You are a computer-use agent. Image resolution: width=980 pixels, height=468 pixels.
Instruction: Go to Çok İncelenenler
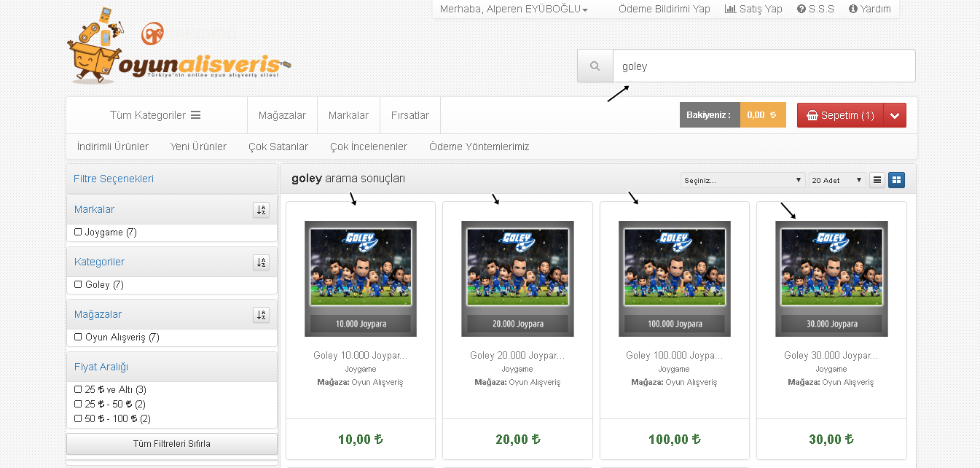(369, 147)
